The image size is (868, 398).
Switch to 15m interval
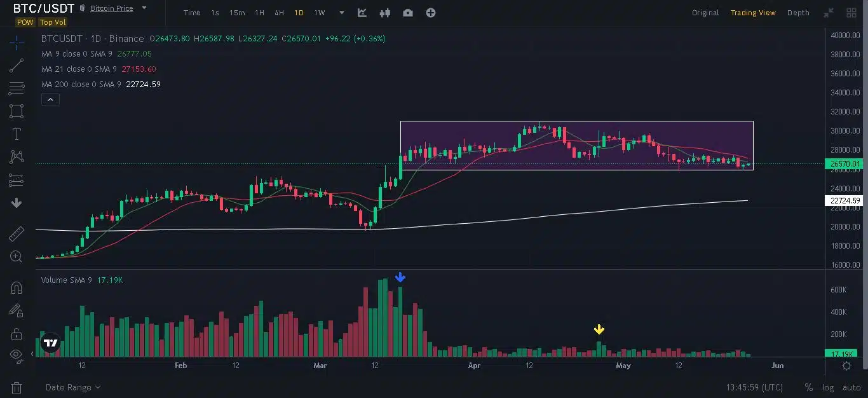[237, 13]
